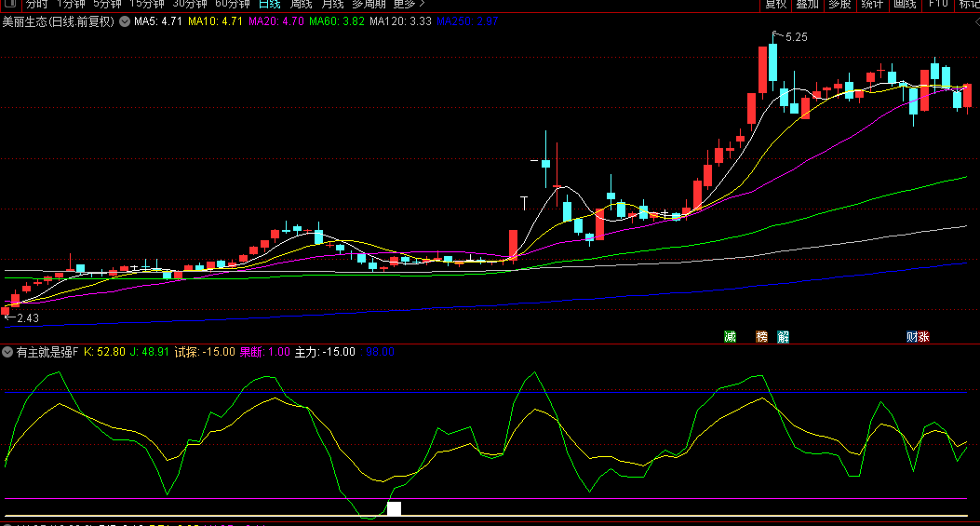
Task: Open the F10 company info button
Action: [937, 5]
